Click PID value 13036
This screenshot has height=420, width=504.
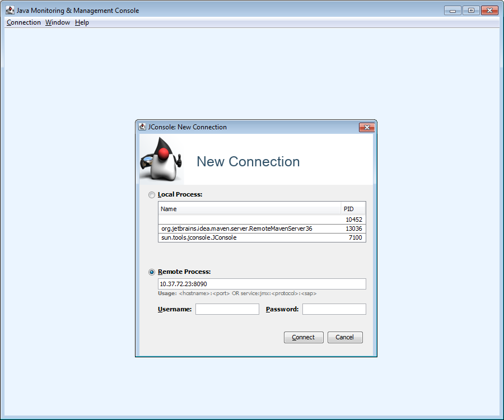(x=353, y=228)
